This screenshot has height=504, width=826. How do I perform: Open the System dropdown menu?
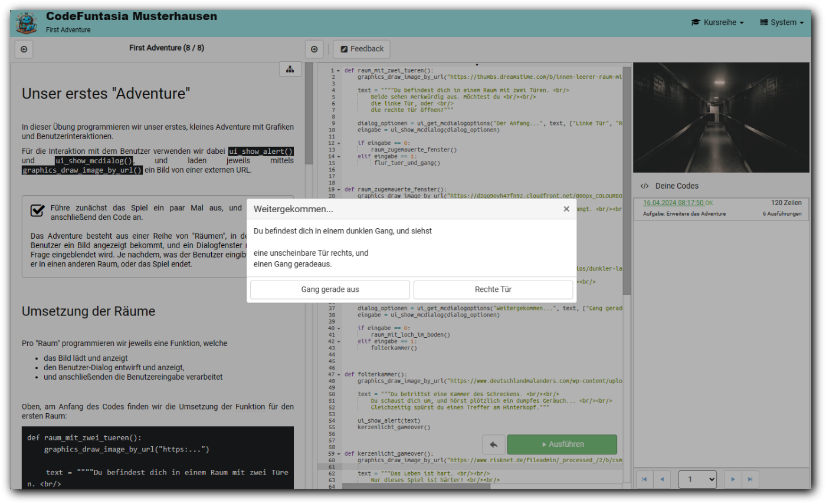[782, 22]
